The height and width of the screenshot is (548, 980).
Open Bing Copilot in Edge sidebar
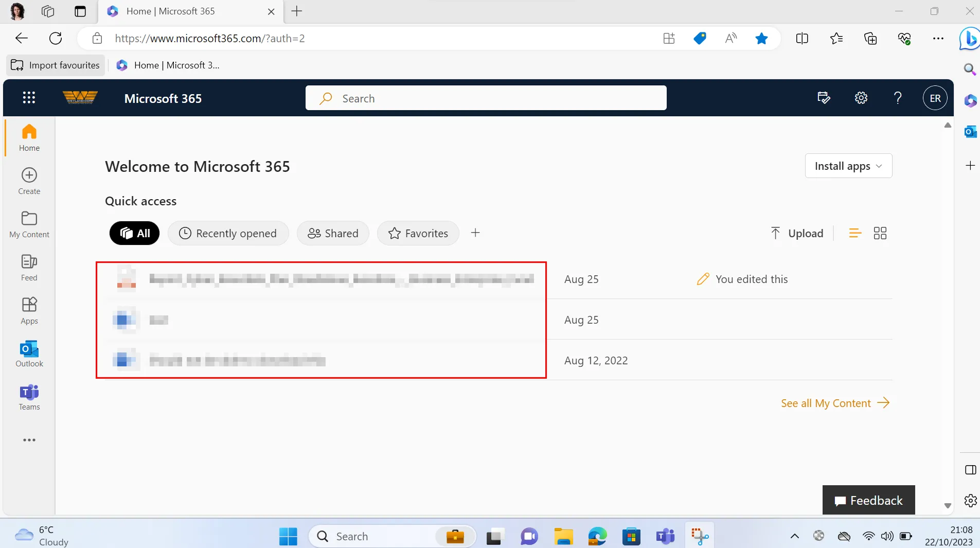point(970,39)
